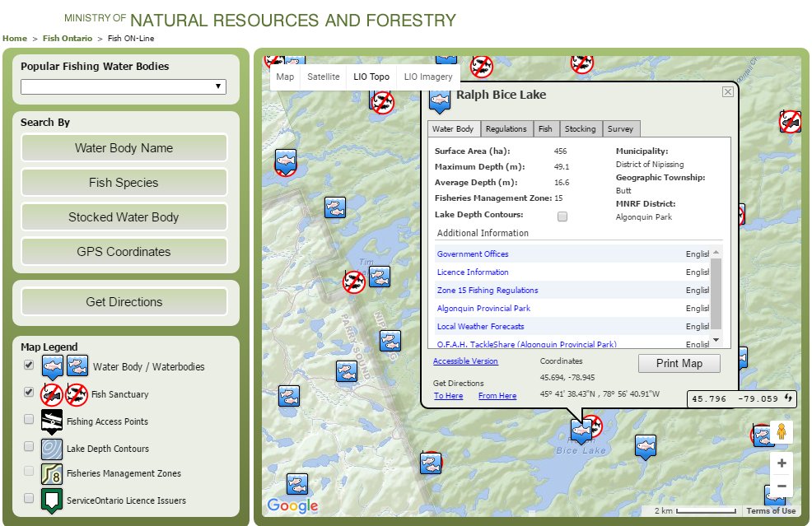Enable ServiceOntario Licence Issuers layer

pos(29,497)
